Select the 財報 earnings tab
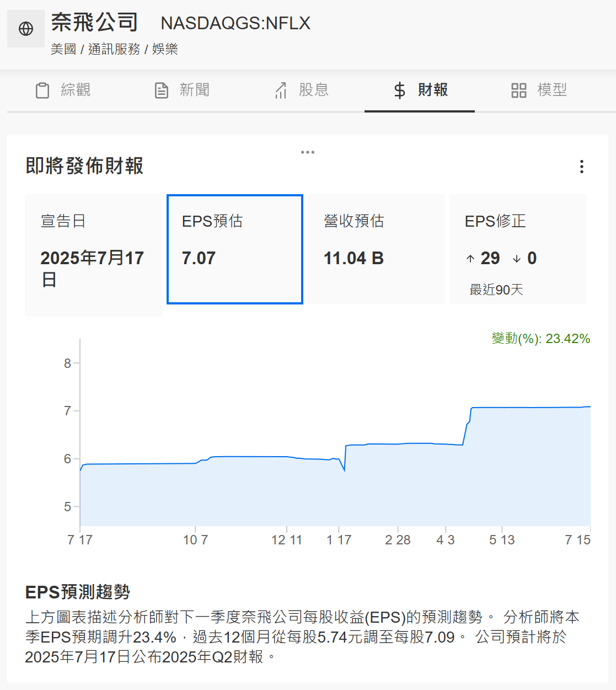The width and height of the screenshot is (616, 690). [x=420, y=90]
